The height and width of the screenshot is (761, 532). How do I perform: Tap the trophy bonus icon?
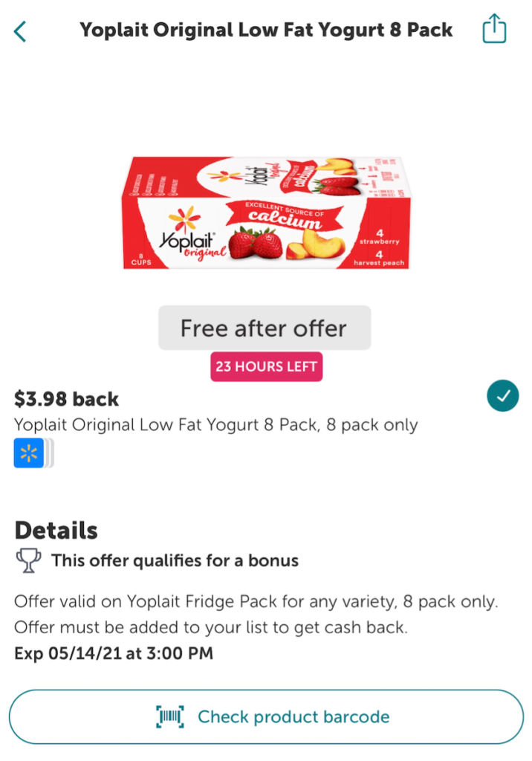coord(29,560)
